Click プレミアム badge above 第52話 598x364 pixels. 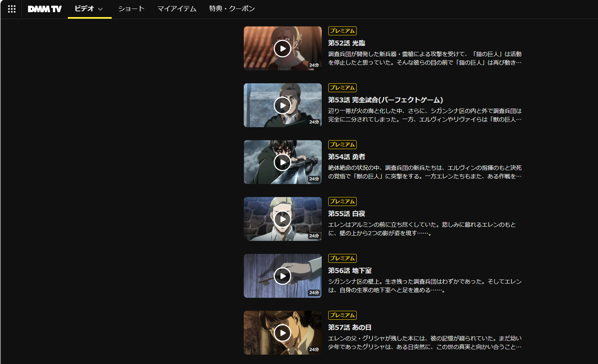(342, 31)
